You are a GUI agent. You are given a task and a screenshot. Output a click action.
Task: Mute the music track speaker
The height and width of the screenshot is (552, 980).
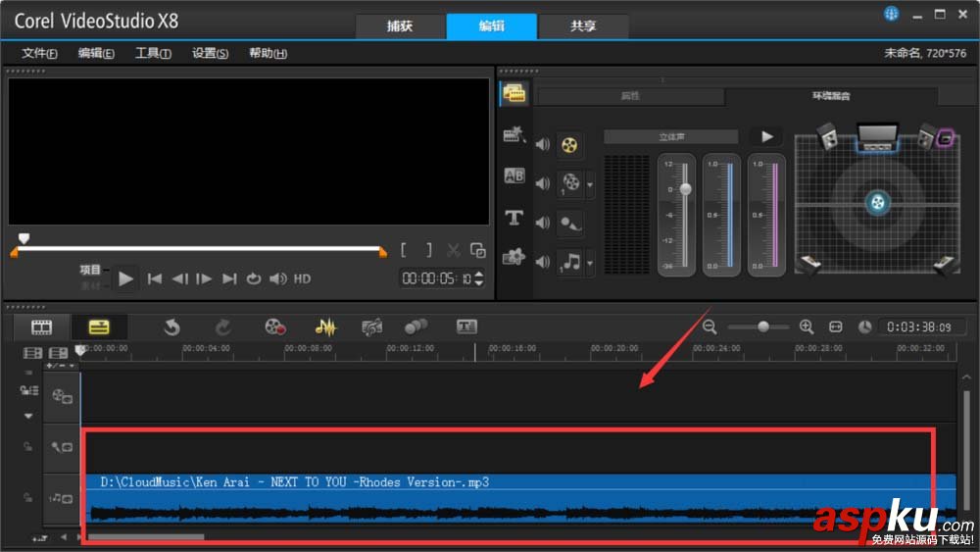click(x=543, y=262)
